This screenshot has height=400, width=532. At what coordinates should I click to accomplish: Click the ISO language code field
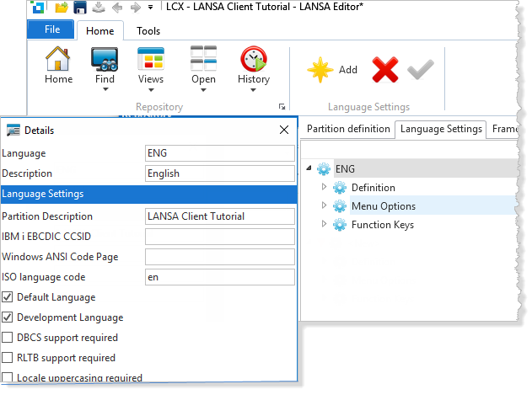(220, 277)
